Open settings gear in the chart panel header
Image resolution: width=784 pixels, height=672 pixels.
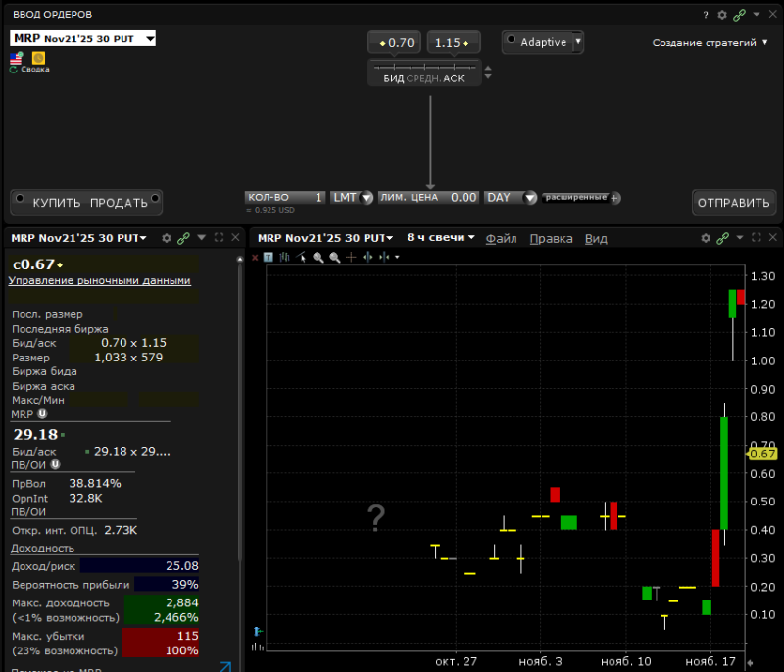point(706,238)
